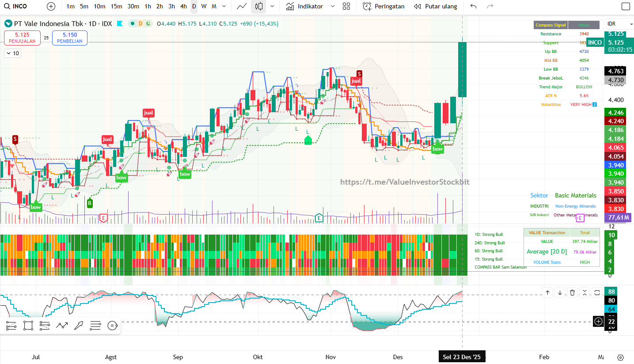Viewport: 634px width, 364px height.
Task: Select the arrow drawing tool
Action: point(79,326)
